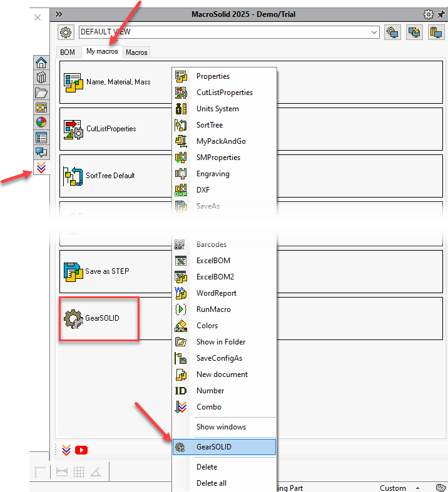The image size is (448, 492).
Task: Select SaveAs menu entry
Action: [225, 206]
